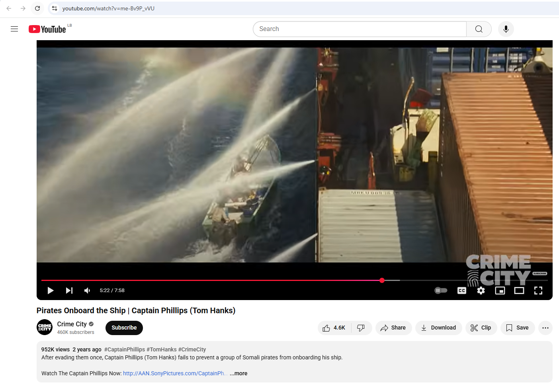Play the paused video
559x392 pixels.
(x=51, y=291)
